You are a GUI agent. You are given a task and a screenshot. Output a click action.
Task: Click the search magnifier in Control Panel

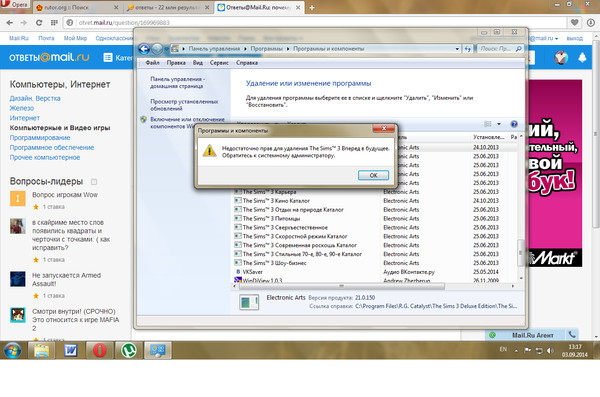518,49
